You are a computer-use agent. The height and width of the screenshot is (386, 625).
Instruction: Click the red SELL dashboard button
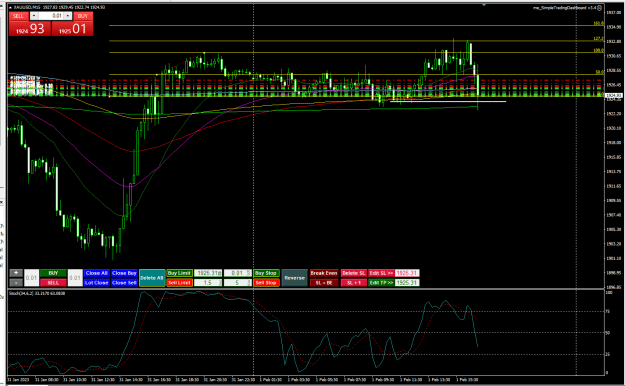tap(53, 283)
